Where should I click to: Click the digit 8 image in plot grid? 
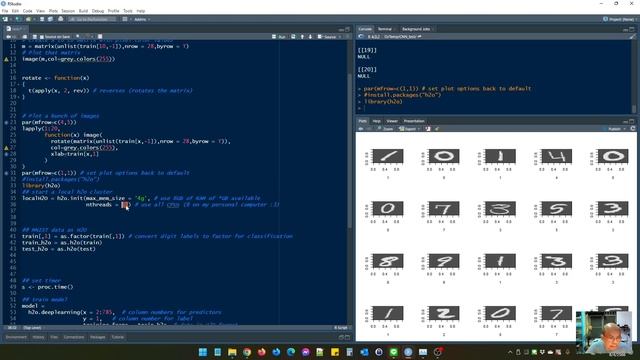[x=388, y=261]
